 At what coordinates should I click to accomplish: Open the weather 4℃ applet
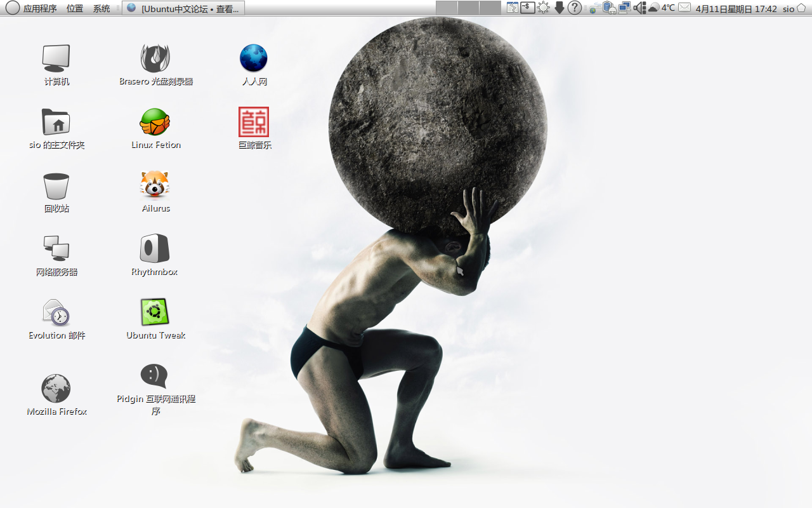(x=662, y=8)
